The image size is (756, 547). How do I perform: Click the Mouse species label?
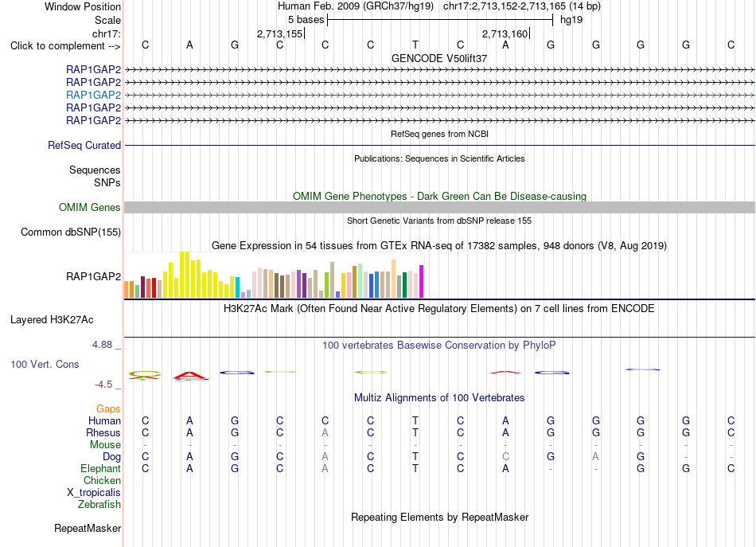click(x=105, y=445)
